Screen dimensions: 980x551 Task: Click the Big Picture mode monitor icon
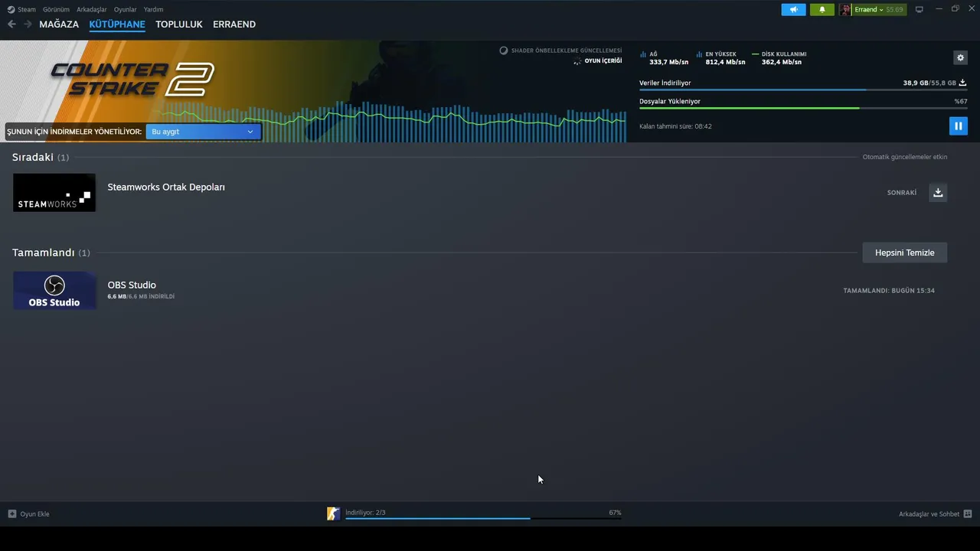click(920, 9)
